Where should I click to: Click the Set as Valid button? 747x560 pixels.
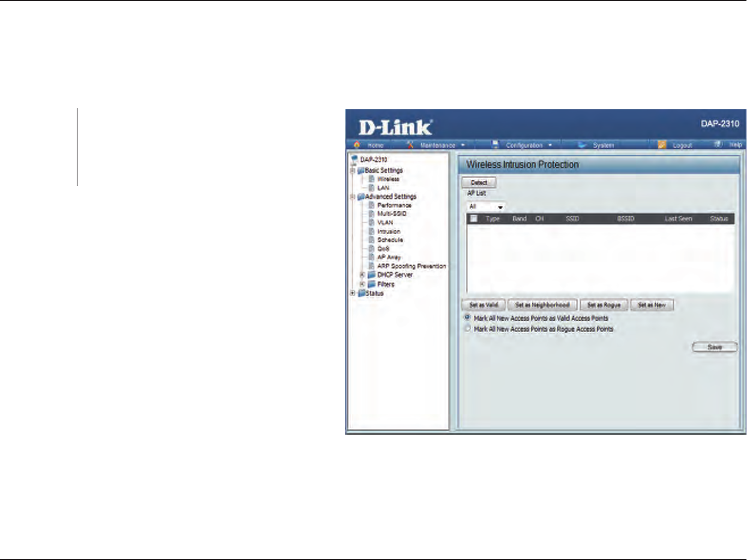click(x=484, y=305)
